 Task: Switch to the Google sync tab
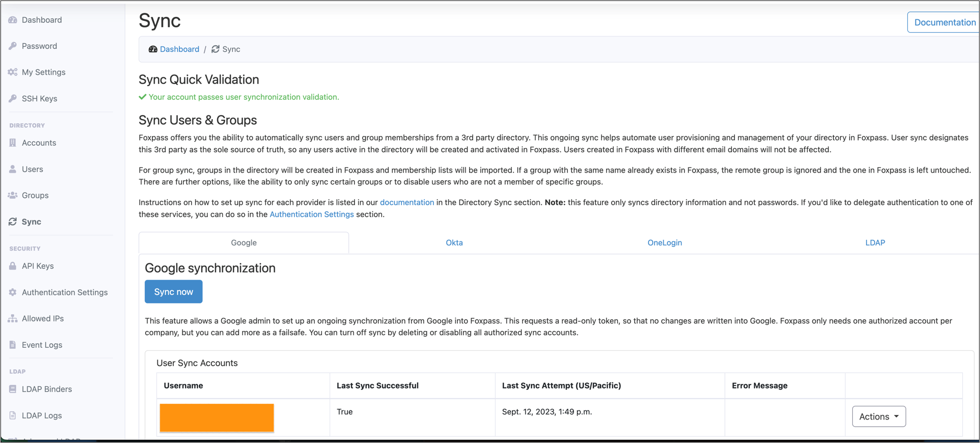point(244,243)
